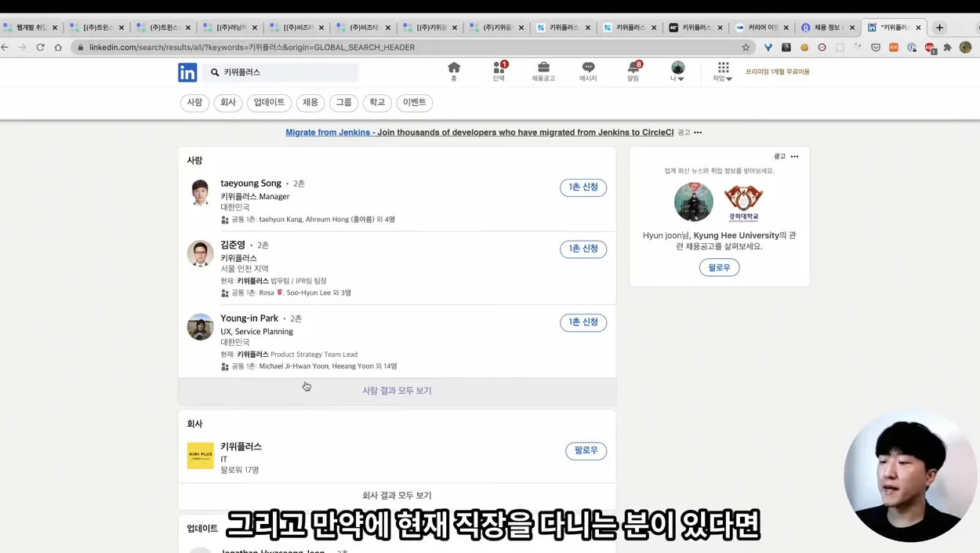
Task: Open the 채용공고 (Jobs) briefcase icon
Action: [x=543, y=71]
